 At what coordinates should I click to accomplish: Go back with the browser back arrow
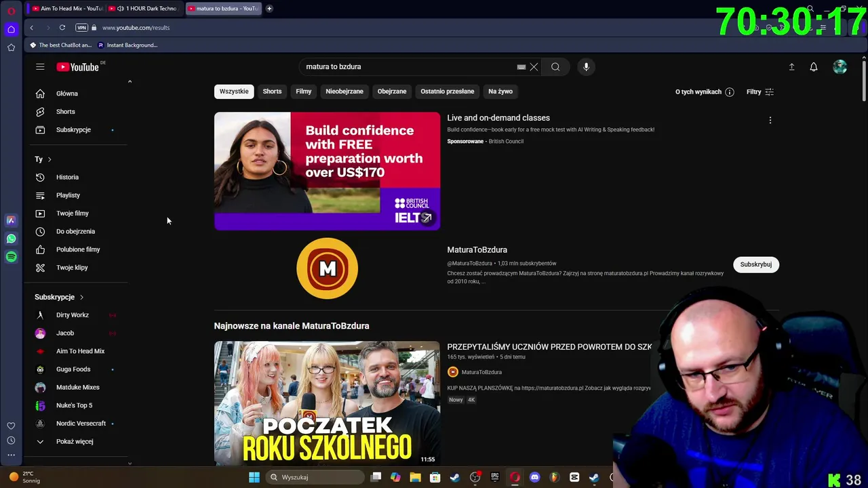[31, 28]
